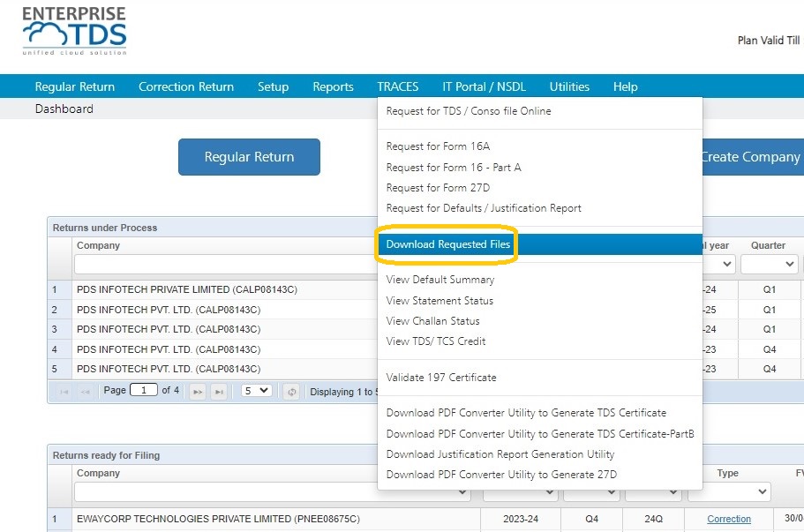Go to previous page pagination icon

click(x=85, y=392)
